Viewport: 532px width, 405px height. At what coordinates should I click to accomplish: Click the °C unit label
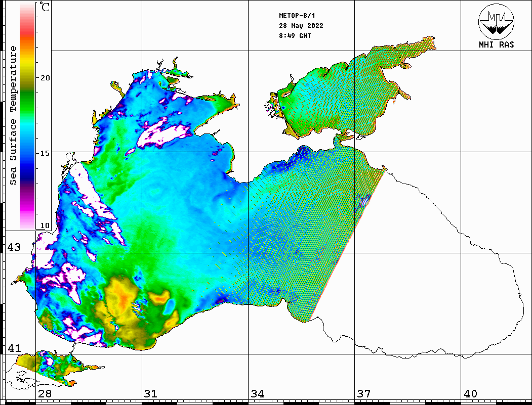click(x=44, y=7)
